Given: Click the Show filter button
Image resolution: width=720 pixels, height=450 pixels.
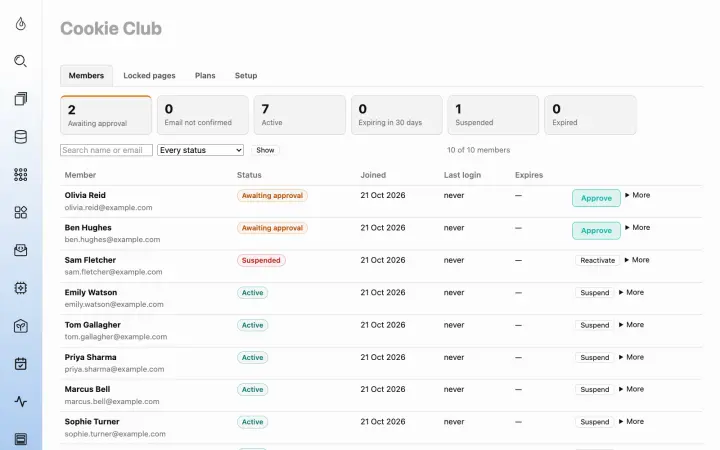Looking at the screenshot, I should pos(265,150).
